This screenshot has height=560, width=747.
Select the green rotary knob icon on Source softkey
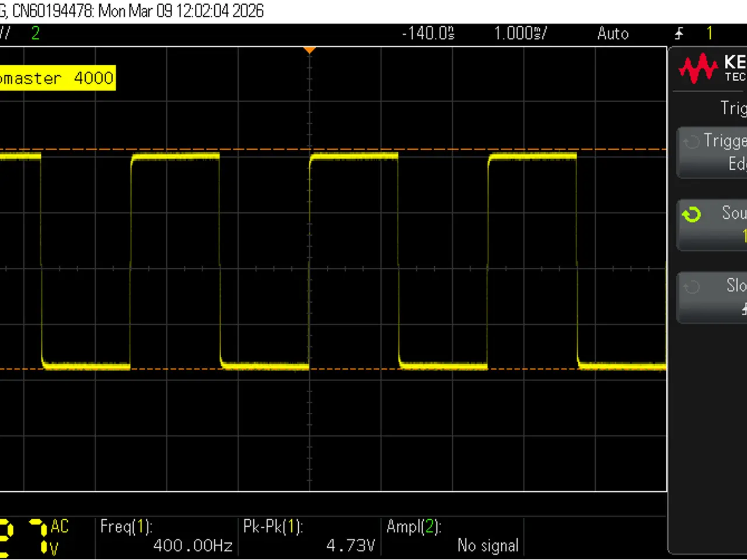click(x=692, y=215)
